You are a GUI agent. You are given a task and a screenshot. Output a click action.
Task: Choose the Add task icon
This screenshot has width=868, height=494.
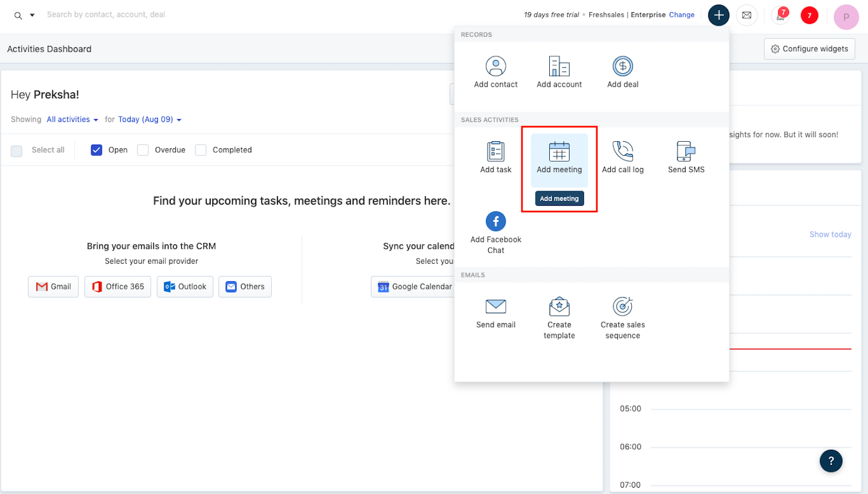pyautogui.click(x=495, y=152)
